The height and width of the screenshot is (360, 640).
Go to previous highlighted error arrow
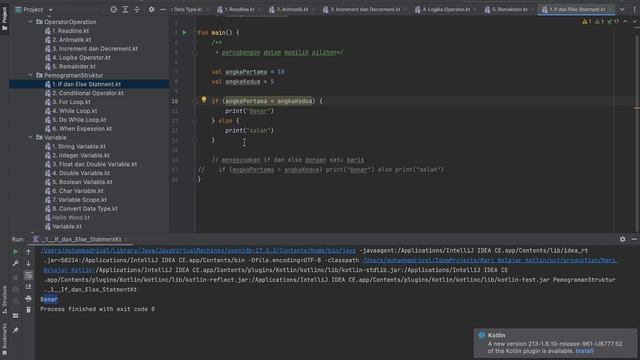[x=625, y=21]
